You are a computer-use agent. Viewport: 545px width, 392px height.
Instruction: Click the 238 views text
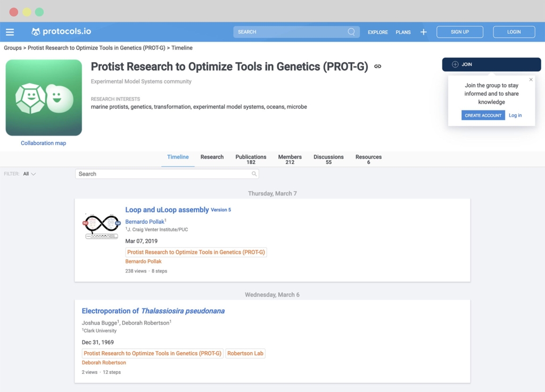(136, 271)
